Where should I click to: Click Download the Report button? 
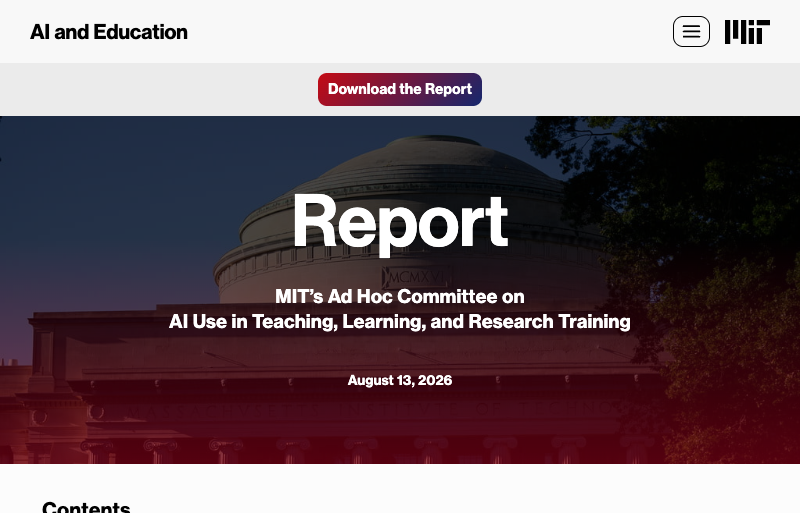399,89
